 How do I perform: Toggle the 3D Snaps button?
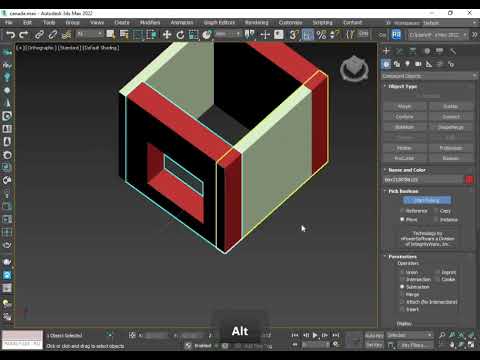pos(293,35)
